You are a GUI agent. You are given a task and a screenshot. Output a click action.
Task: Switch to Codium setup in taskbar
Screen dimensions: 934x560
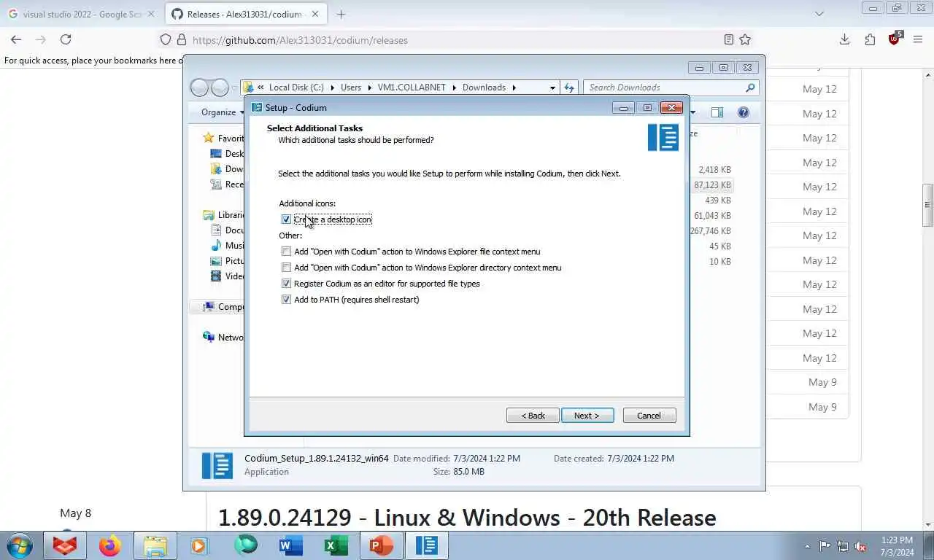(427, 545)
